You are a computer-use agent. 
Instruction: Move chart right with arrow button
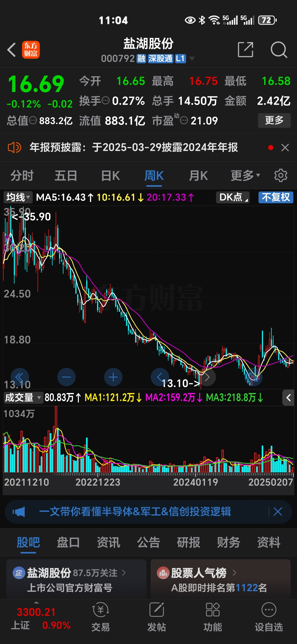point(207,377)
